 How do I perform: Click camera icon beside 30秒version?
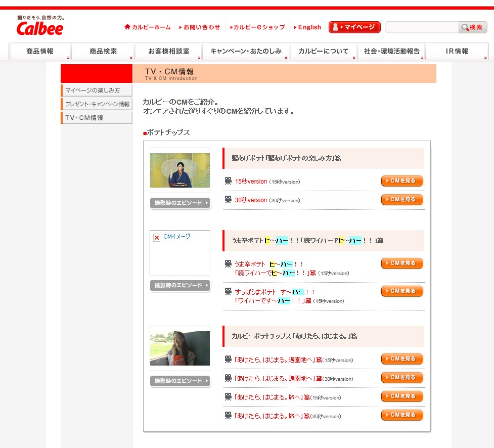228,199
